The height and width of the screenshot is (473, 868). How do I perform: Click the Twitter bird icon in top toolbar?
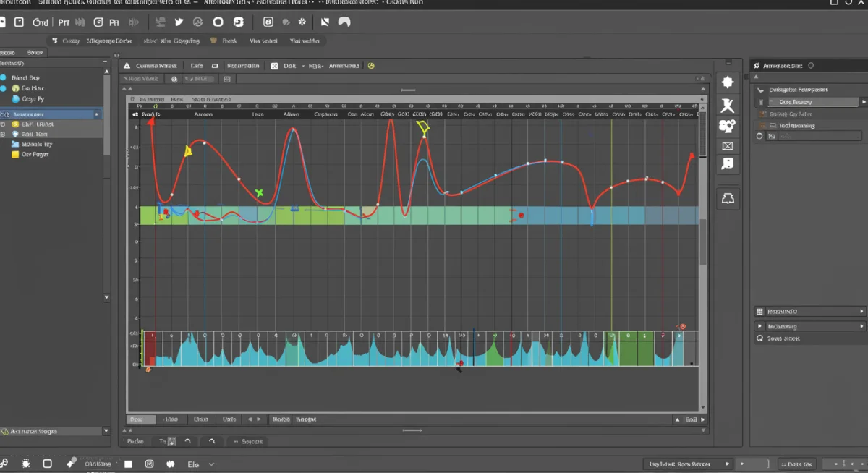(x=178, y=22)
